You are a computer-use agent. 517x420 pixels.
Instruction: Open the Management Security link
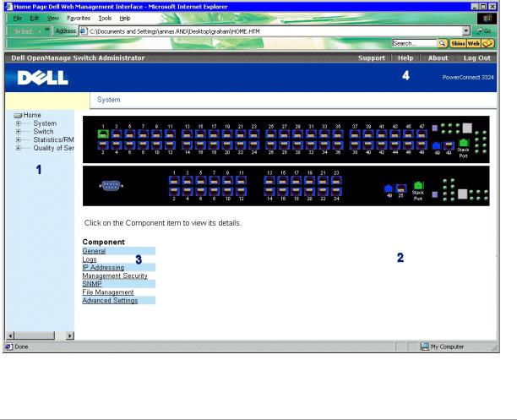click(115, 275)
